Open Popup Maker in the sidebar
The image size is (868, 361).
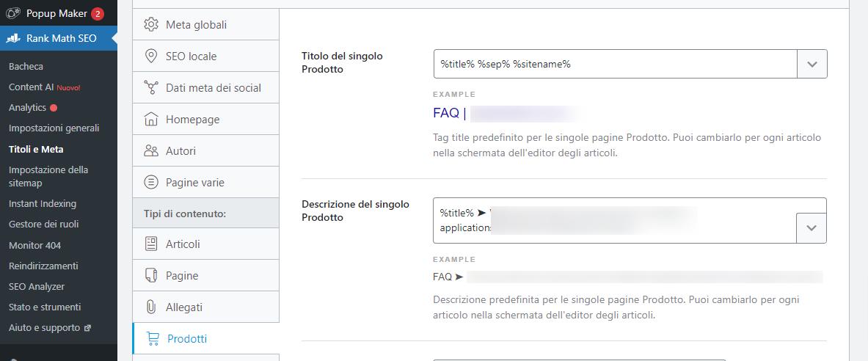(56, 13)
